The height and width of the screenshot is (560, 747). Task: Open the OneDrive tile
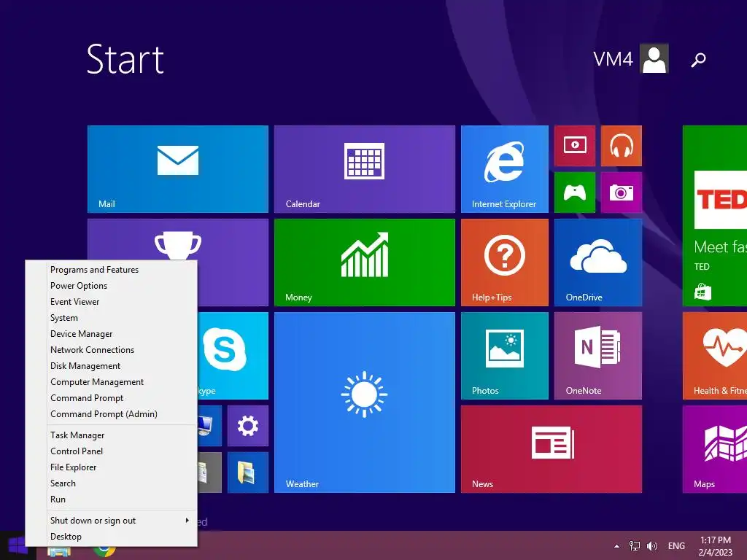(x=598, y=262)
